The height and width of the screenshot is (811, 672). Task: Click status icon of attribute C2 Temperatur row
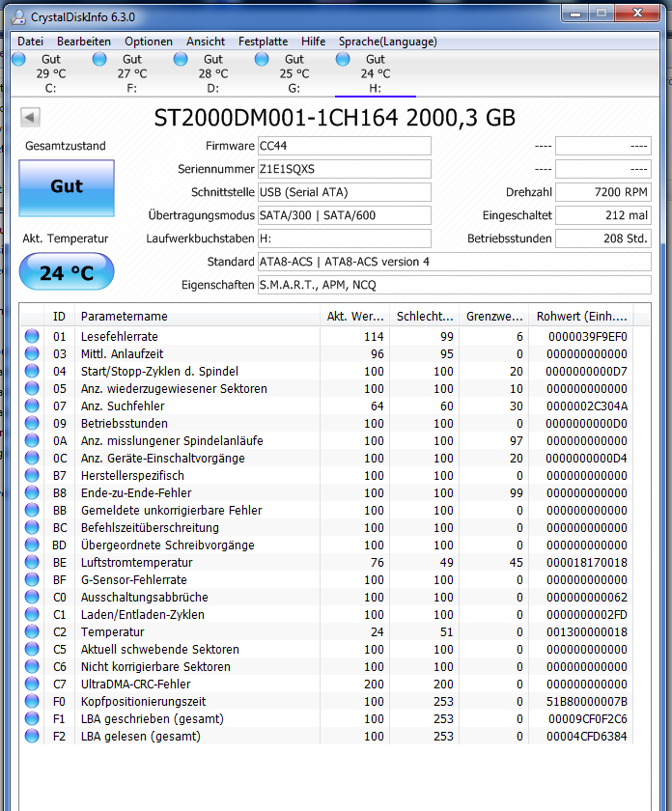[32, 631]
